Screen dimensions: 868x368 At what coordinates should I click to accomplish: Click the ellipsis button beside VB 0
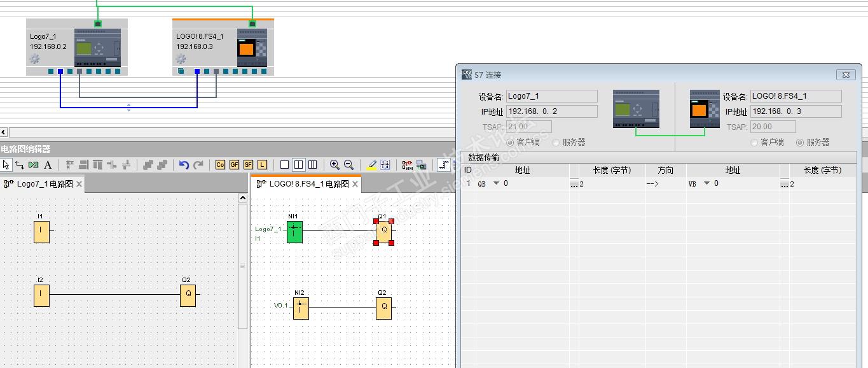785,185
